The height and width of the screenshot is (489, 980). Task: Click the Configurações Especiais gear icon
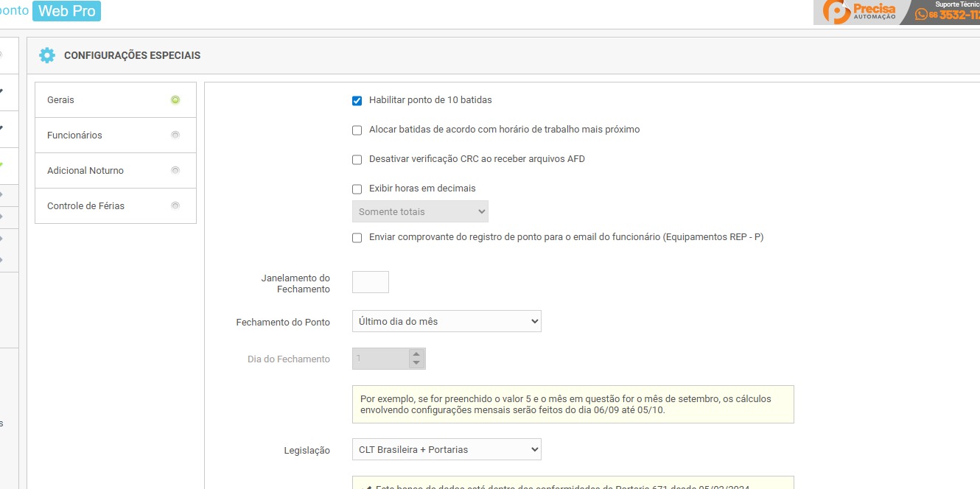click(47, 55)
